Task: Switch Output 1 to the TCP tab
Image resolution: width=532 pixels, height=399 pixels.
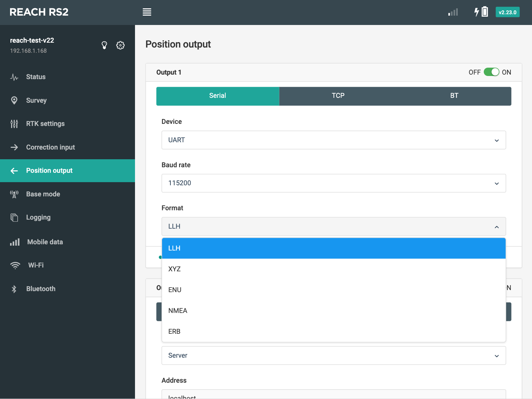Action: tap(338, 96)
